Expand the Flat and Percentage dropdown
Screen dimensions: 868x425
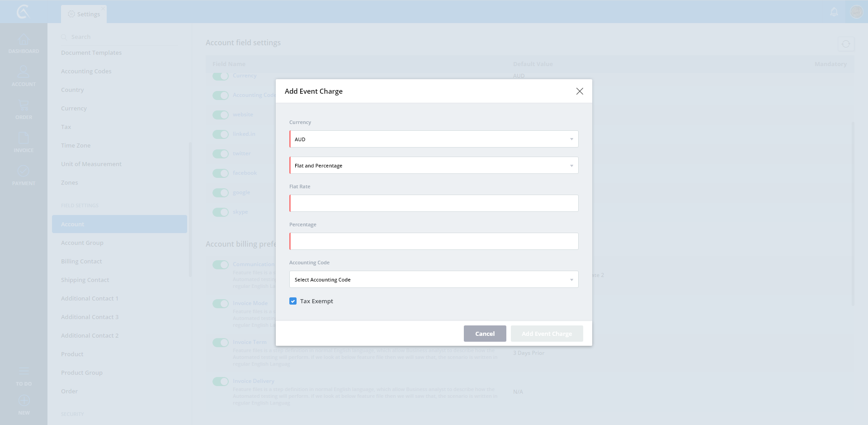(434, 166)
